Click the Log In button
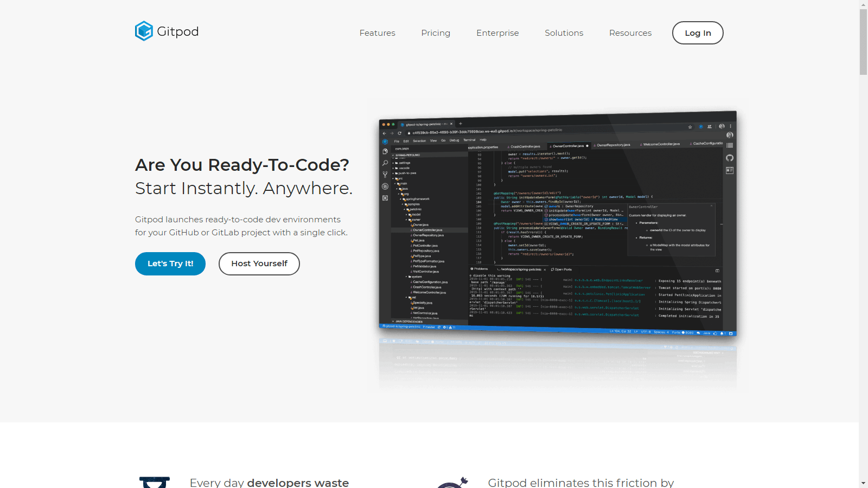The image size is (868, 488). coord(697,33)
